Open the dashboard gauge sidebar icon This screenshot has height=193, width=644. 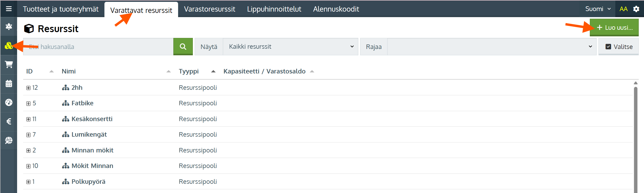pos(9,102)
